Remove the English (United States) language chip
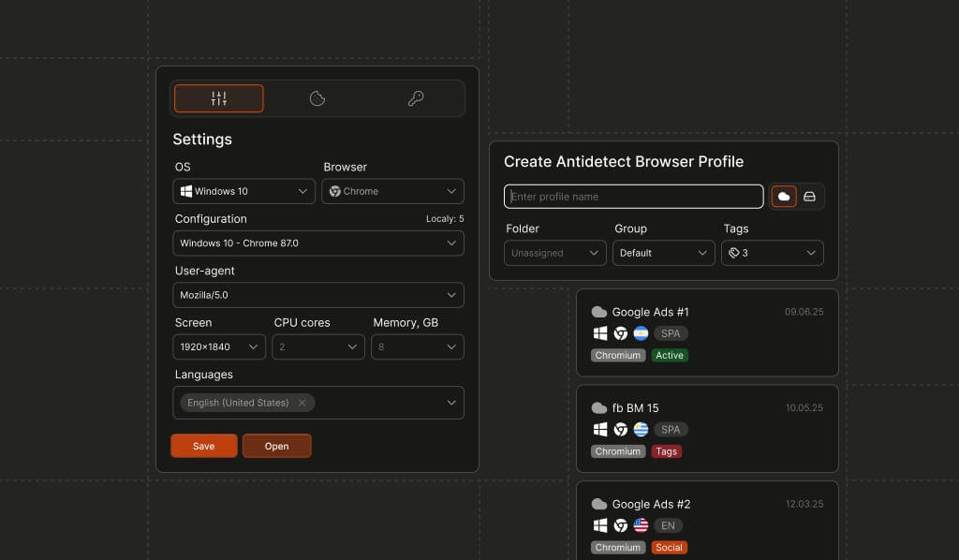 pos(302,403)
